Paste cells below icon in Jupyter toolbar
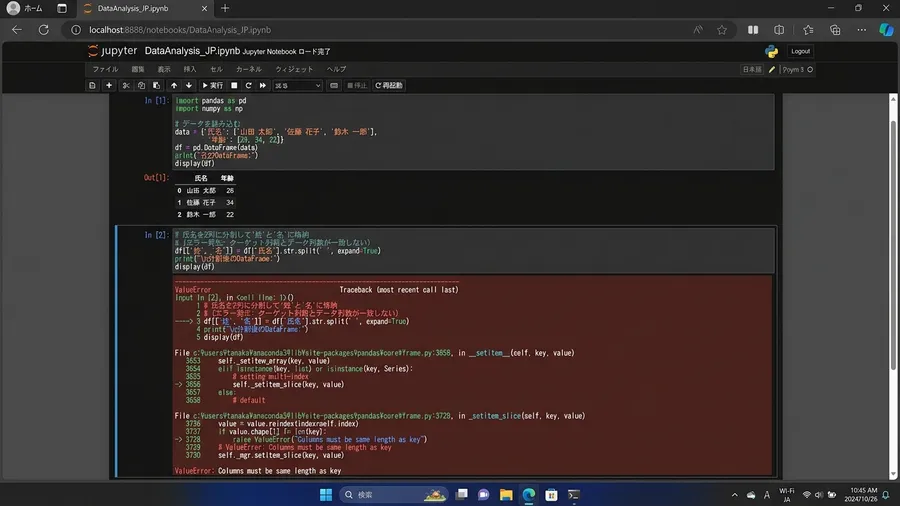The width and height of the screenshot is (900, 506). tap(156, 85)
